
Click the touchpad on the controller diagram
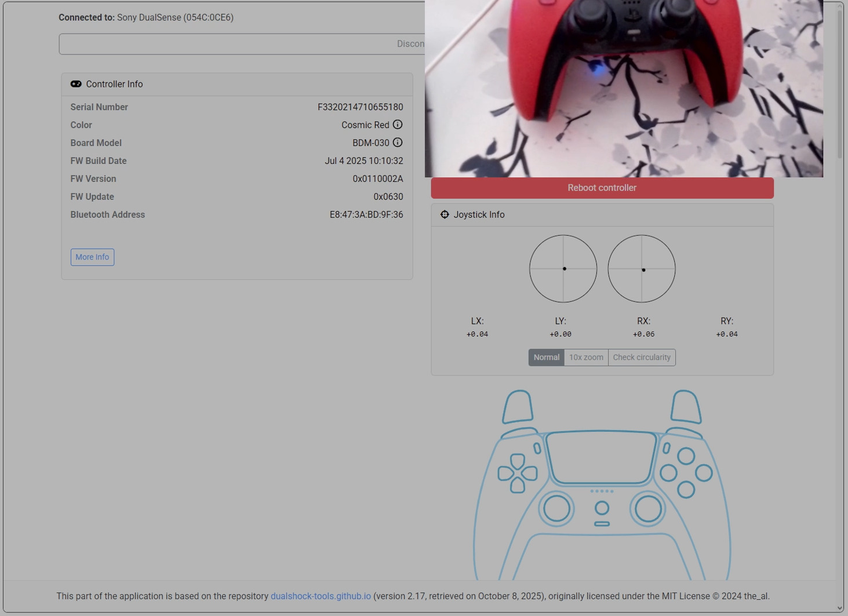(602, 457)
